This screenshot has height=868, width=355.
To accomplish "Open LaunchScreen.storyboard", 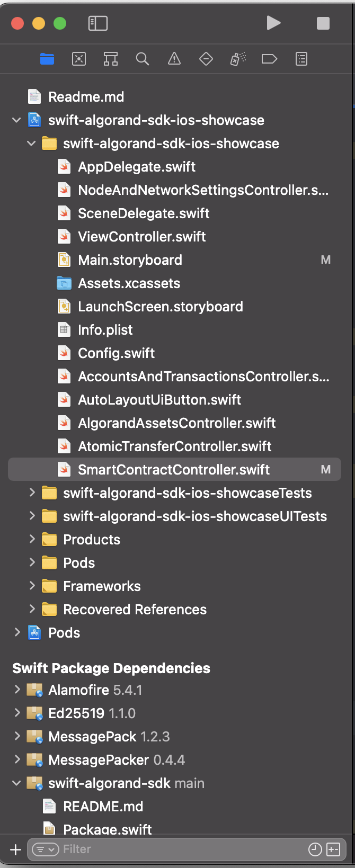I will [x=161, y=307].
